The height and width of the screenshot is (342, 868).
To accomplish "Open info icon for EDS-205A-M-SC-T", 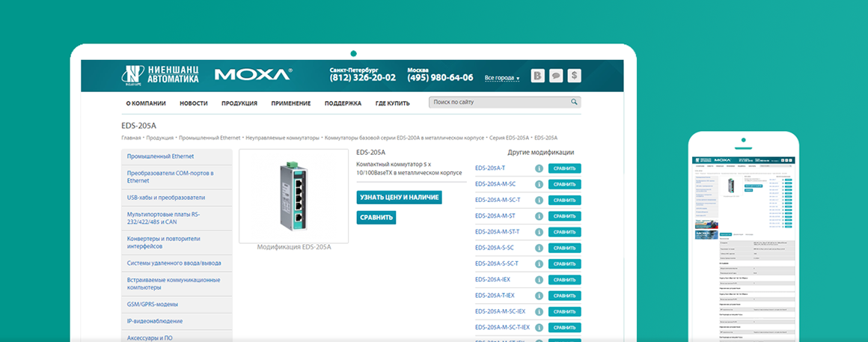I will (x=539, y=201).
